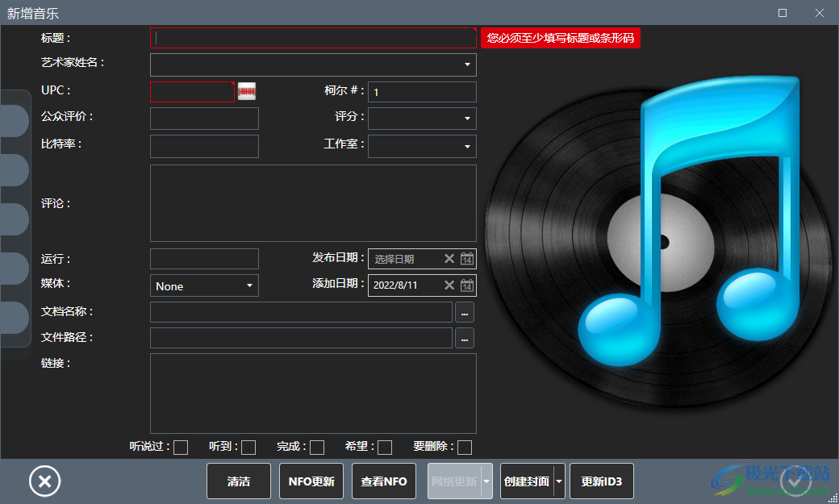Open the calendar icon for 发布日期

[468, 258]
